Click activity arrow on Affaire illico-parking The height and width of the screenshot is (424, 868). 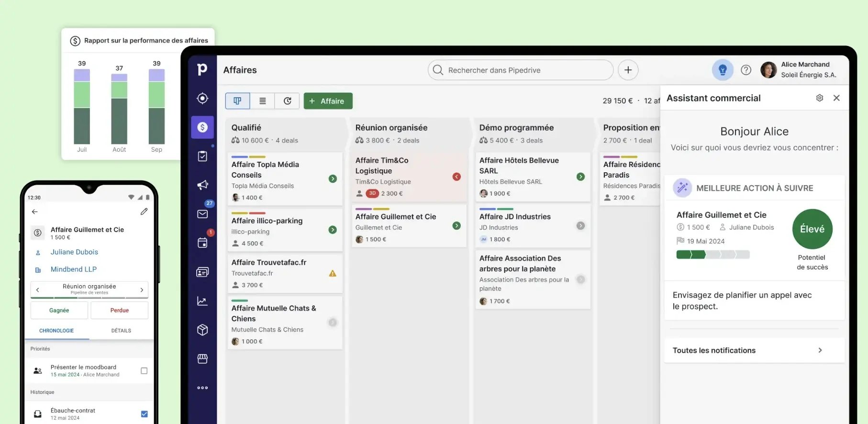(333, 230)
